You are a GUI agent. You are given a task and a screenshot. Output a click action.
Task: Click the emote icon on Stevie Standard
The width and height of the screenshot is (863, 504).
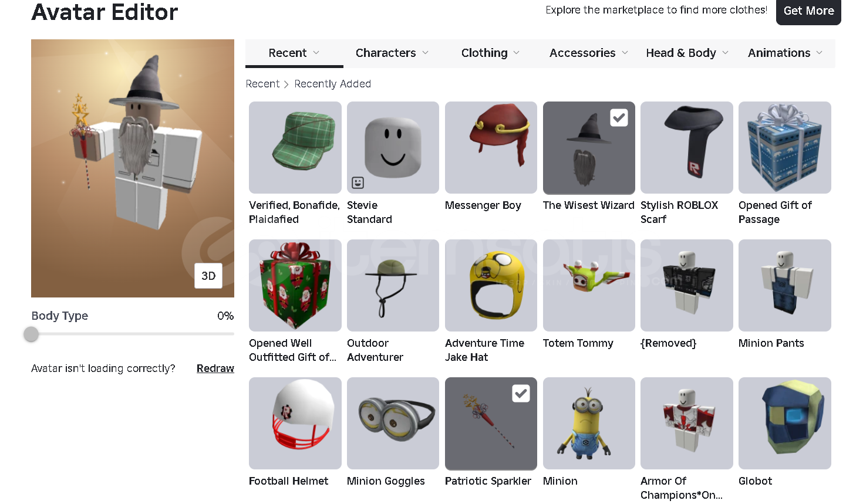(x=358, y=182)
